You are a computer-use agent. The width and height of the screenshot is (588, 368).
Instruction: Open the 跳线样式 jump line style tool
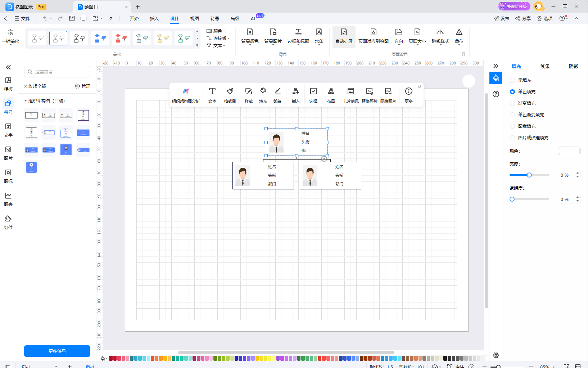click(440, 36)
